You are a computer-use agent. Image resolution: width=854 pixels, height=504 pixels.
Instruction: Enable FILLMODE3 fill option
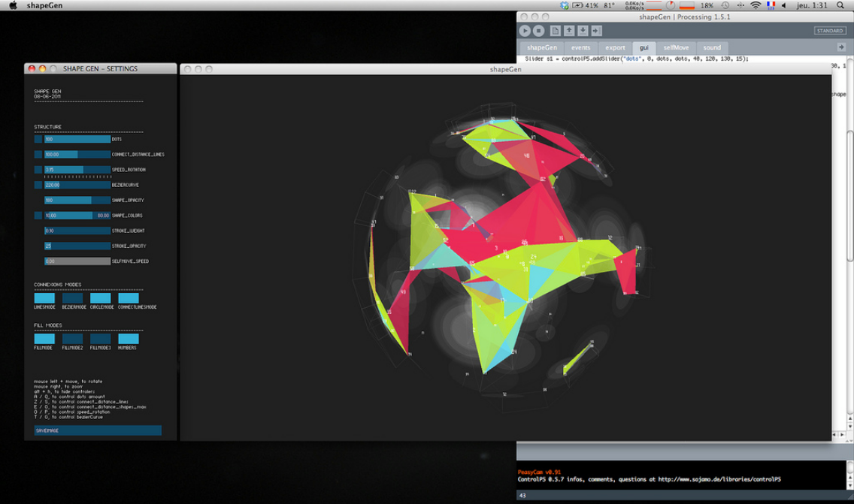pyautogui.click(x=100, y=339)
